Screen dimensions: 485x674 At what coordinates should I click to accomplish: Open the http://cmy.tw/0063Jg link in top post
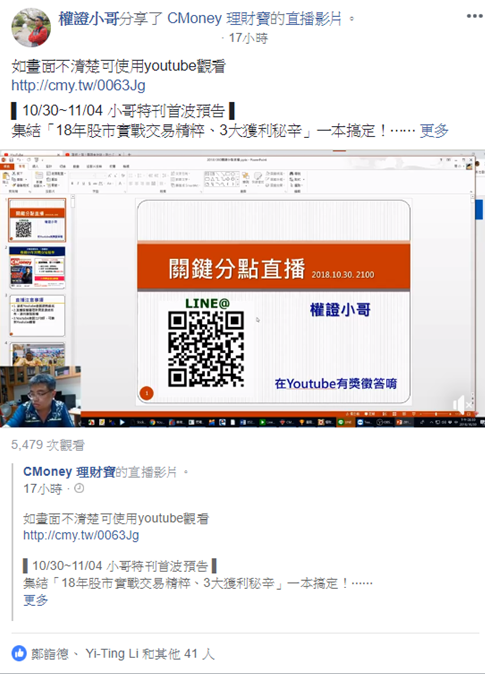[78, 85]
